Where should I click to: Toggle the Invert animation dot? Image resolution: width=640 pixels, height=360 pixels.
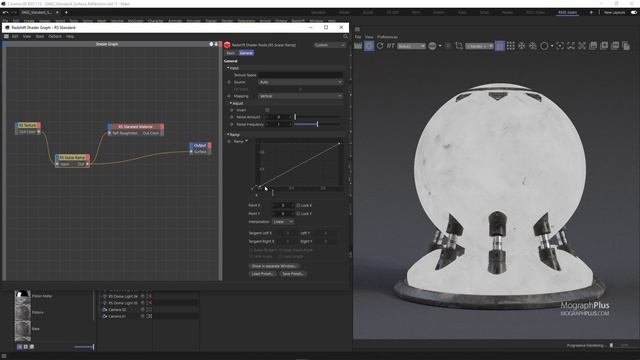pyautogui.click(x=232, y=110)
